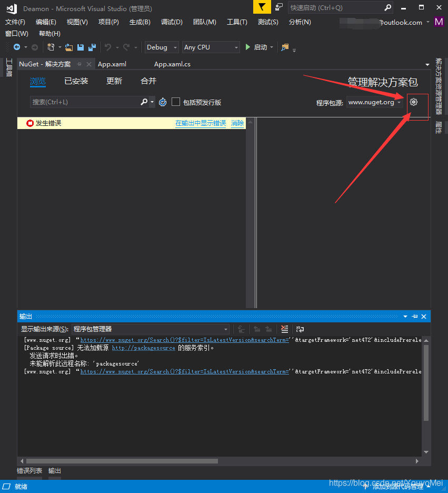Click the red error icon in notification
This screenshot has width=448, height=493.
pyautogui.click(x=30, y=123)
